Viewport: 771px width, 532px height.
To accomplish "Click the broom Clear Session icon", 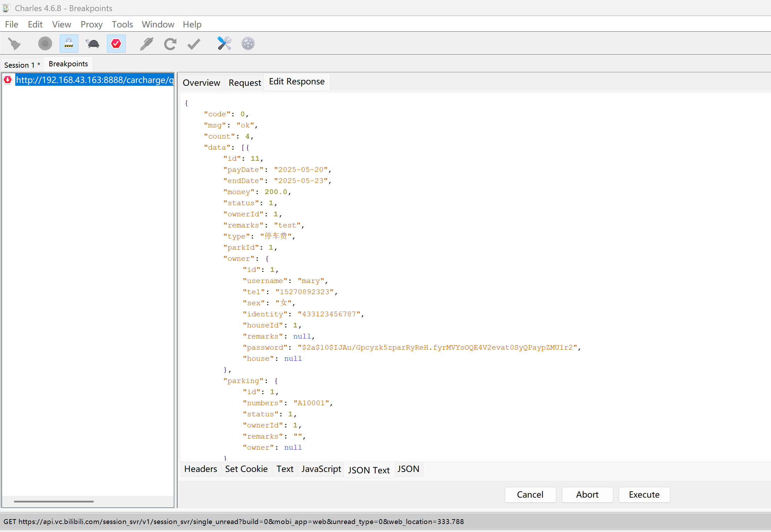I will tap(14, 44).
